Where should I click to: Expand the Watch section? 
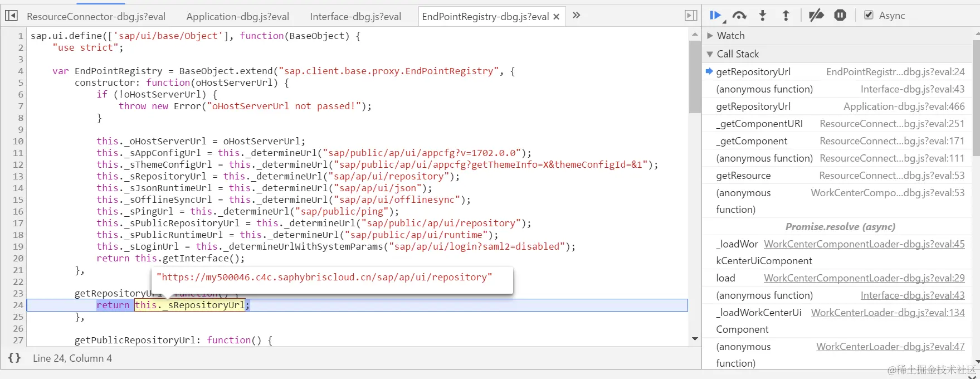(x=710, y=36)
